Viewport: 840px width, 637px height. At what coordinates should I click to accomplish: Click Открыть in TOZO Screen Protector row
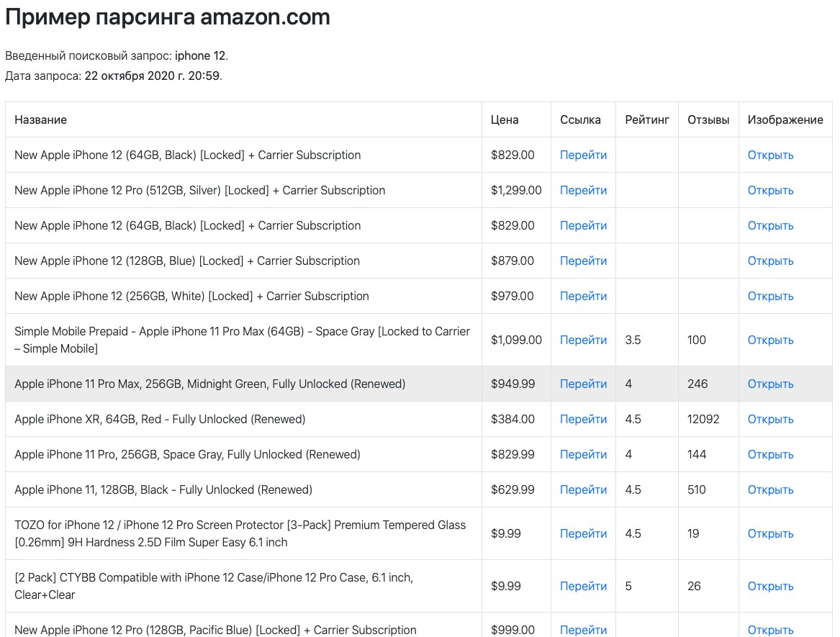click(x=770, y=534)
